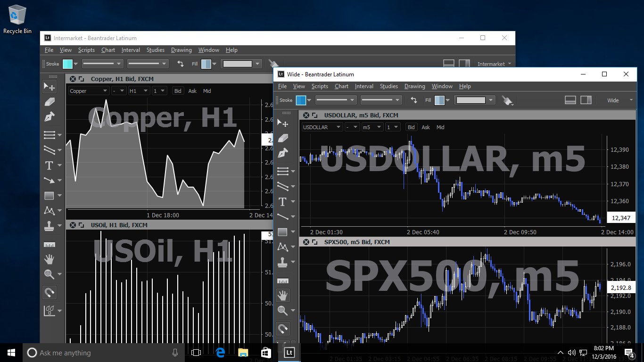Activate the hand tool in Intermarket window
The image size is (644, 362).
coord(49,259)
